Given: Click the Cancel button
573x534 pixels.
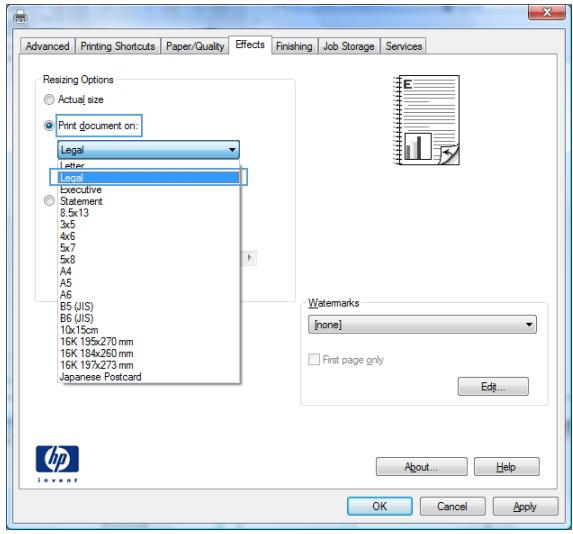Looking at the screenshot, I should click(x=452, y=506).
